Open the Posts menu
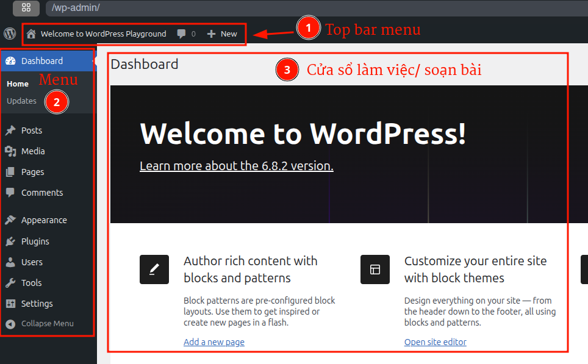This screenshot has height=364, width=588. [x=32, y=130]
